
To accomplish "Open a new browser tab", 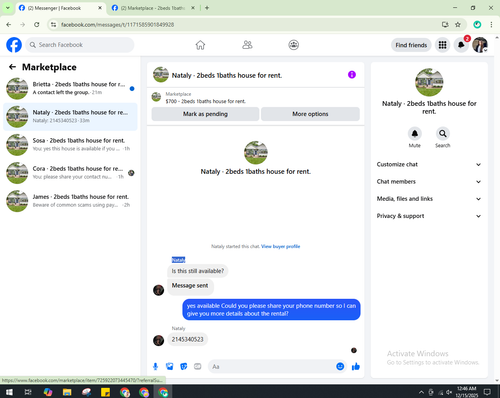I will pos(207,8).
